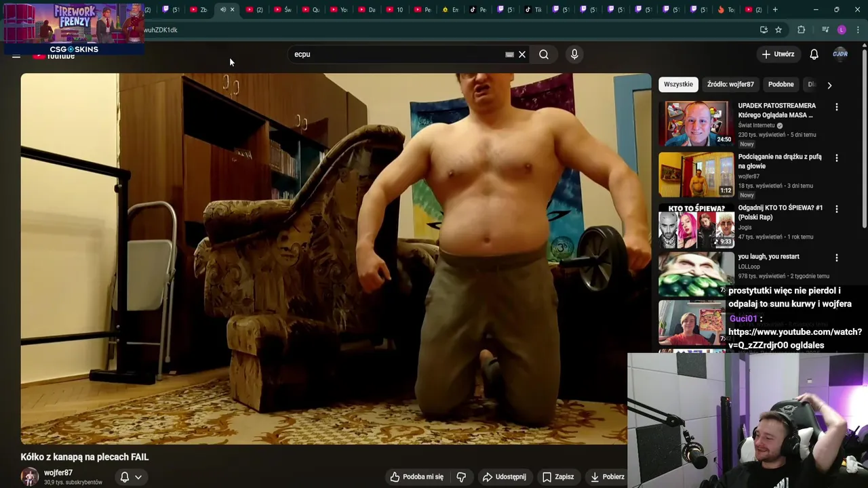Click the Utwórz create button

tap(778, 54)
